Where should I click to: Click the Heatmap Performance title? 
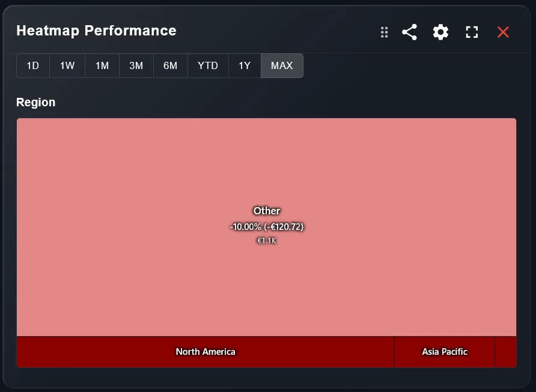tap(96, 31)
